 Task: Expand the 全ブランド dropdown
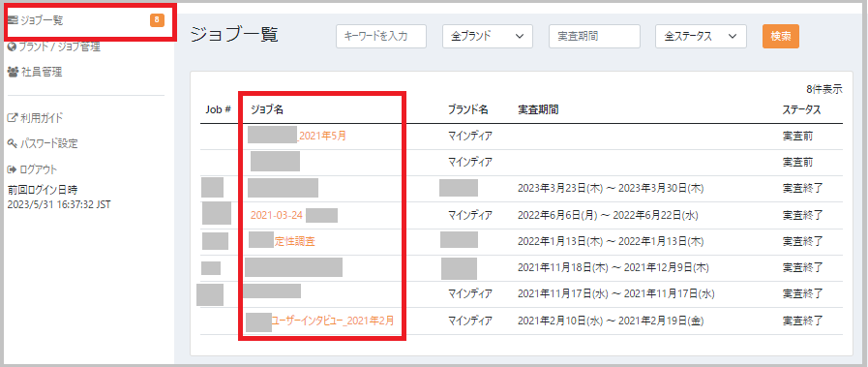point(488,37)
